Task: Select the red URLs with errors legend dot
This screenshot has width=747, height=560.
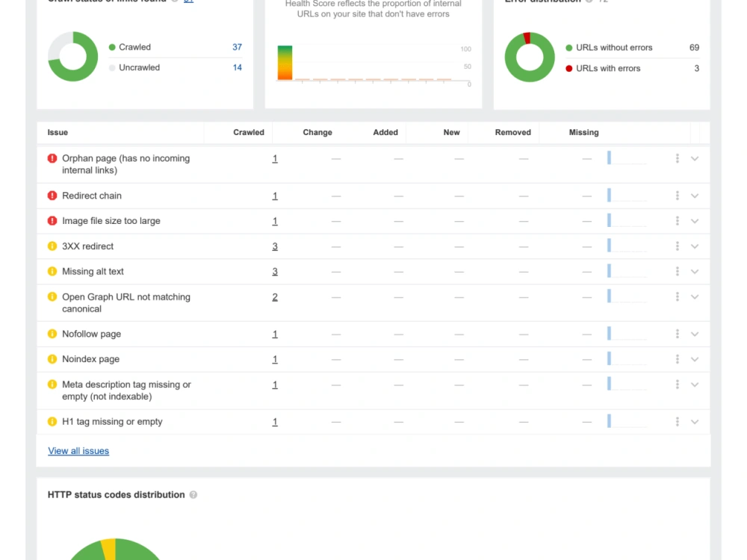Action: [568, 69]
